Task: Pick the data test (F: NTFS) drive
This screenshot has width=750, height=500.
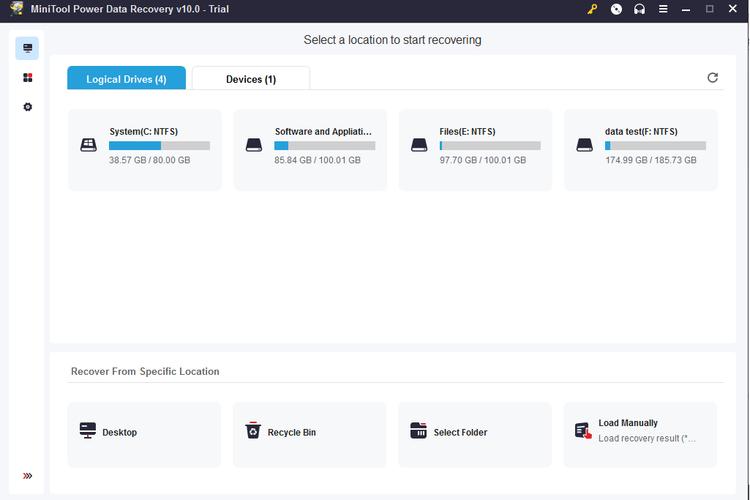Action: click(x=641, y=149)
